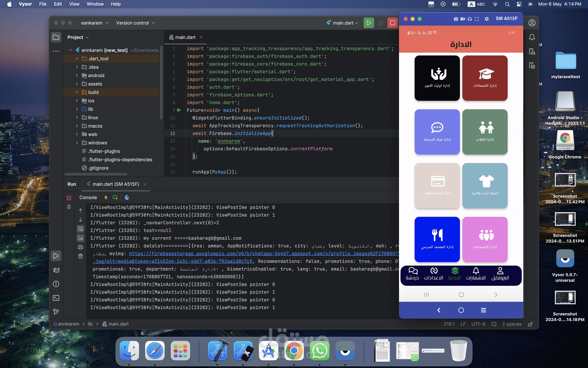Open the notifications bell tab in phone navbar
The width and height of the screenshot is (588, 368).
(476, 274)
